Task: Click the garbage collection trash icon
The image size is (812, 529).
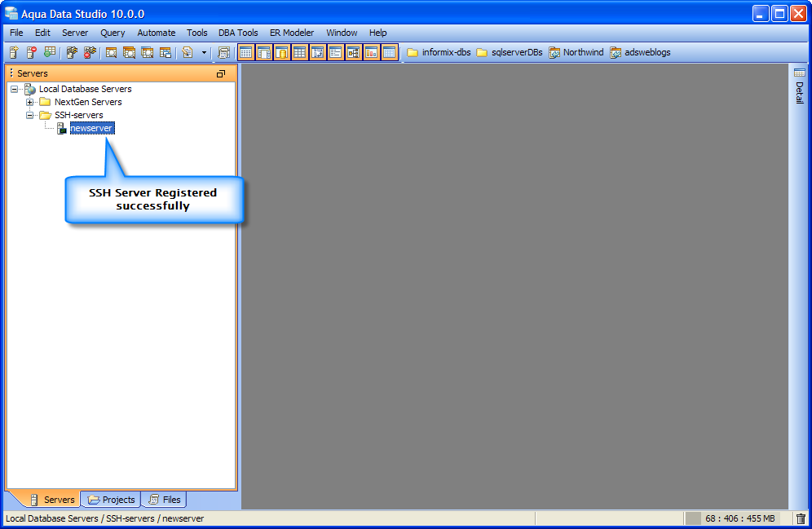Action: (801, 518)
